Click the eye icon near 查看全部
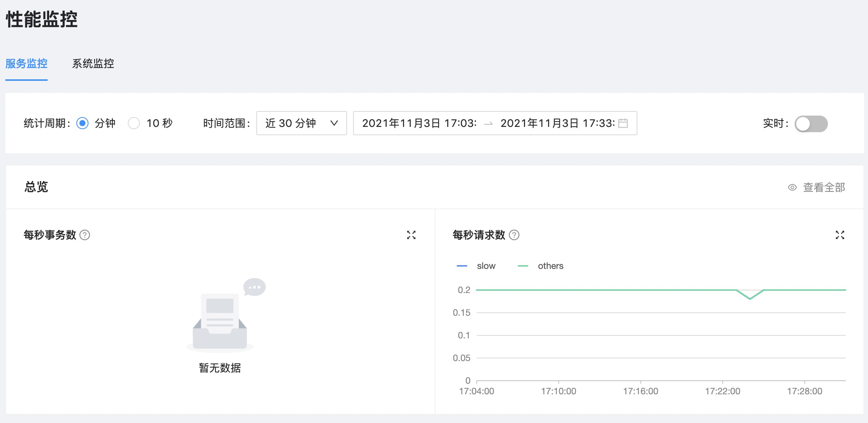Viewport: 868px width, 423px height. [792, 187]
